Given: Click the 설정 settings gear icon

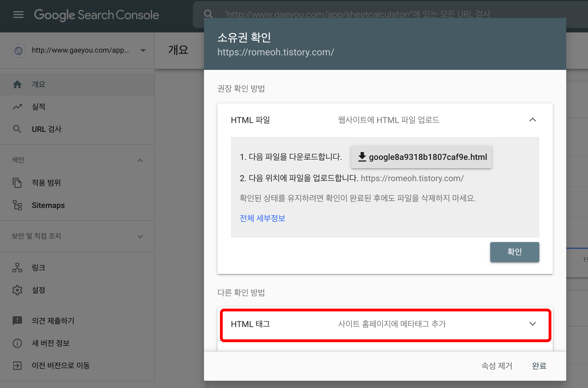Looking at the screenshot, I should (17, 290).
